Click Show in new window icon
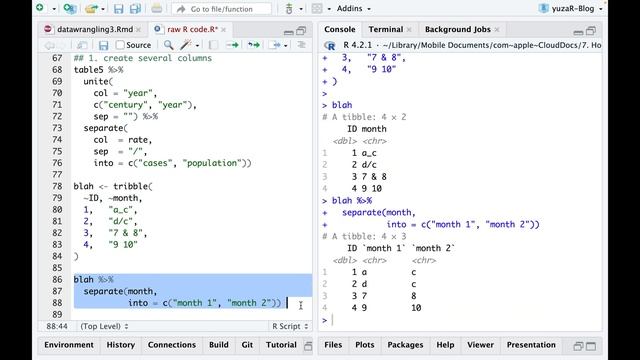Viewport: 640px width, 360px height. click(x=82, y=45)
